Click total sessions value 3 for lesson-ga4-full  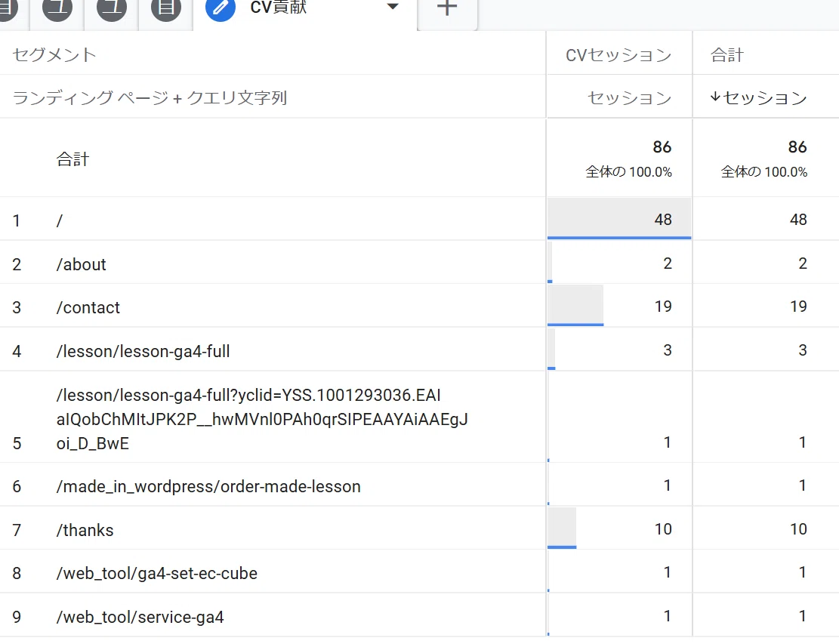[803, 350]
